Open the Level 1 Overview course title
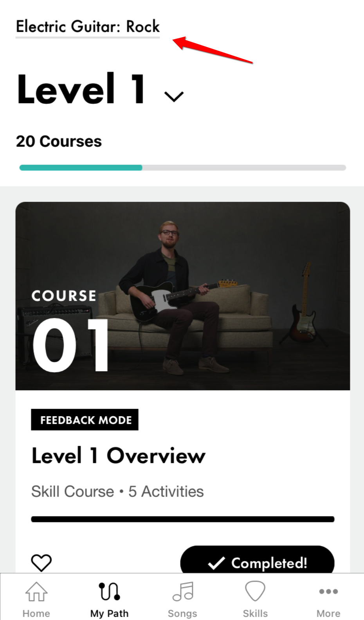 point(118,455)
